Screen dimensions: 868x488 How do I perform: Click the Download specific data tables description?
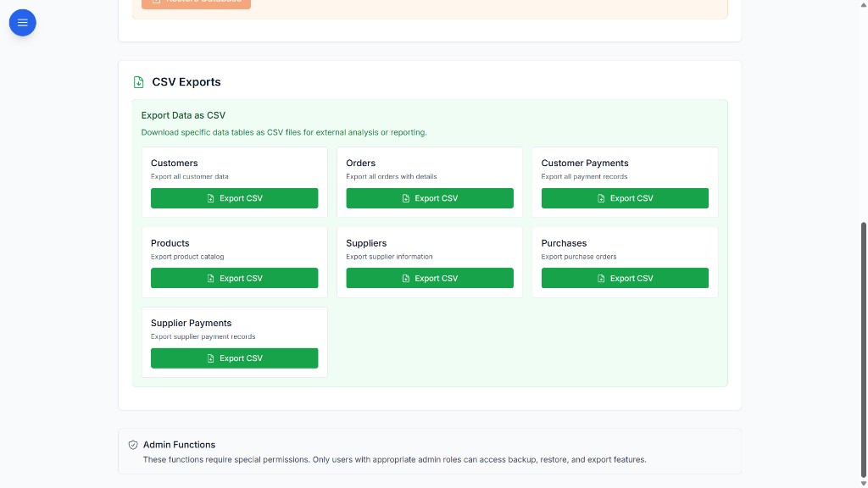coord(284,132)
